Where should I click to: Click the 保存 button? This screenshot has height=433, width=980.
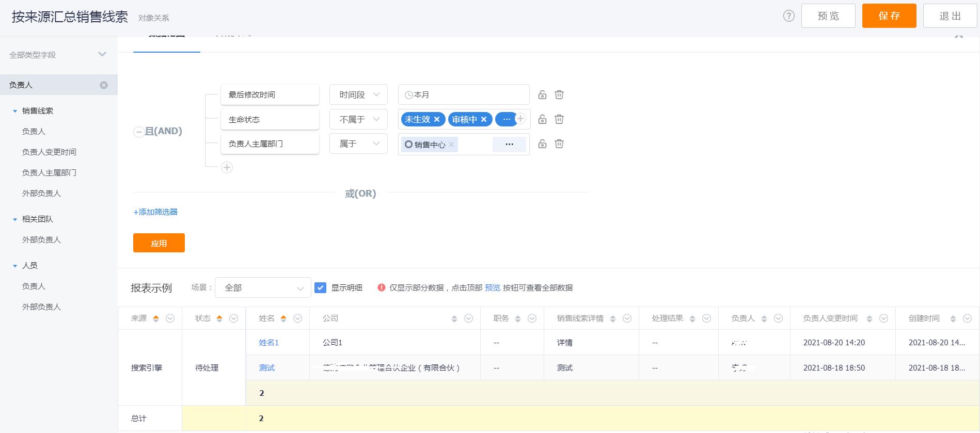[x=889, y=16]
